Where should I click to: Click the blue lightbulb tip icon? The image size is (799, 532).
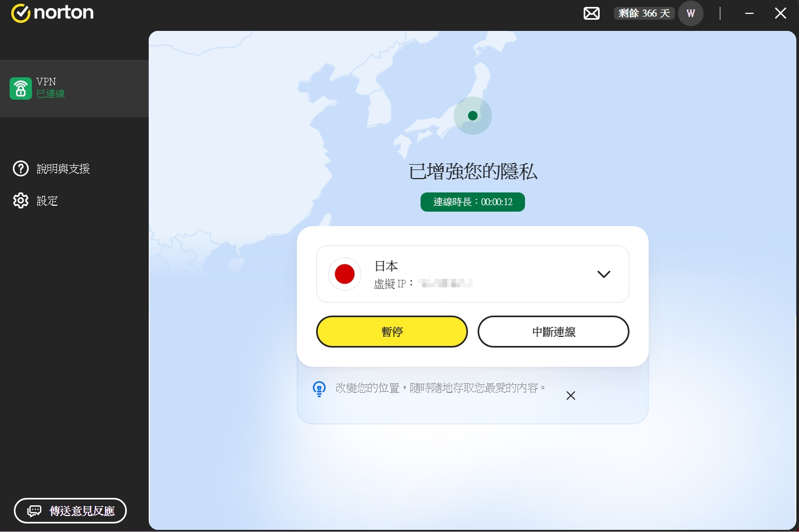pos(319,389)
